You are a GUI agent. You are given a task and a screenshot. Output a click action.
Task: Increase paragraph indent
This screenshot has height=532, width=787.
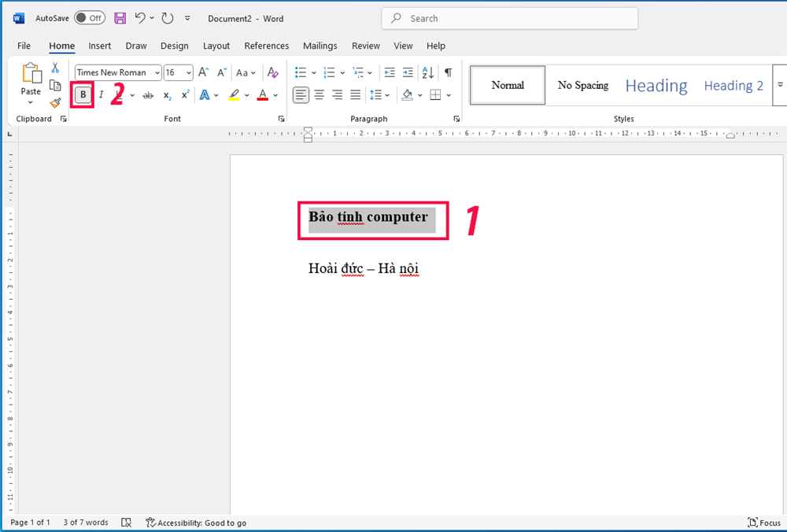tap(408, 72)
